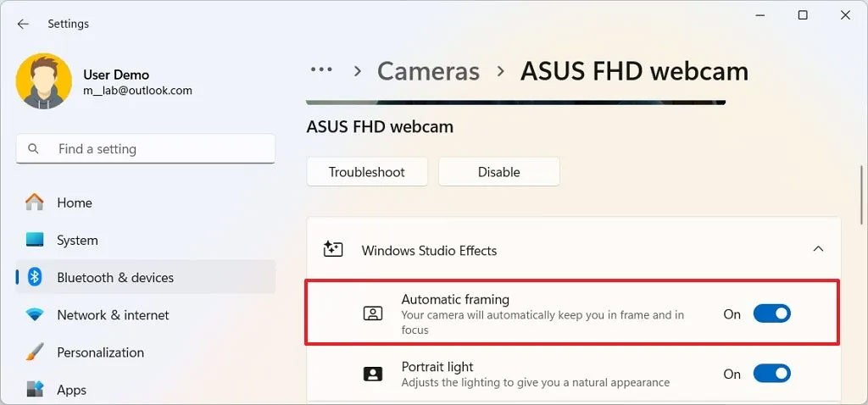Click the Home icon in sidebar

[35, 202]
